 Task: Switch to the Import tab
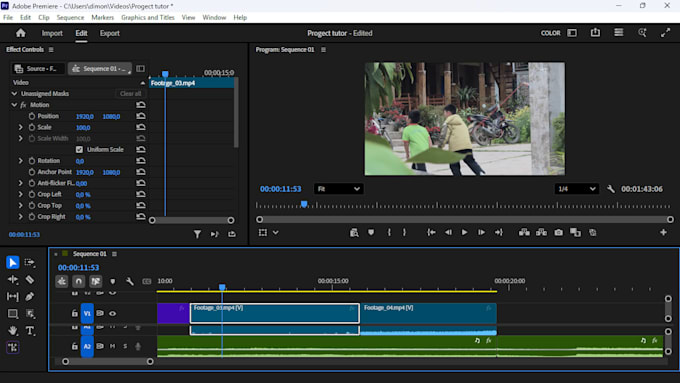coord(52,33)
